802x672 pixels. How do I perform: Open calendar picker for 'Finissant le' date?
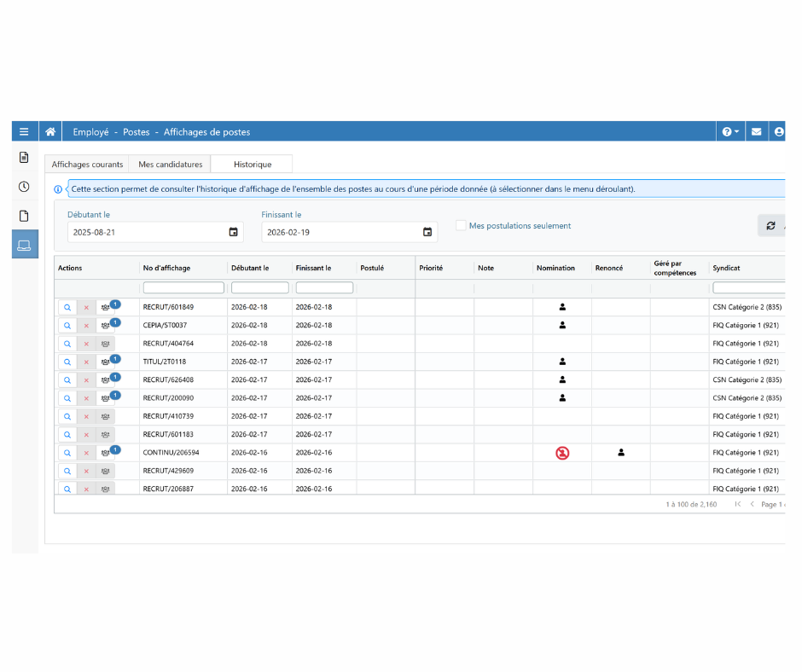point(427,232)
